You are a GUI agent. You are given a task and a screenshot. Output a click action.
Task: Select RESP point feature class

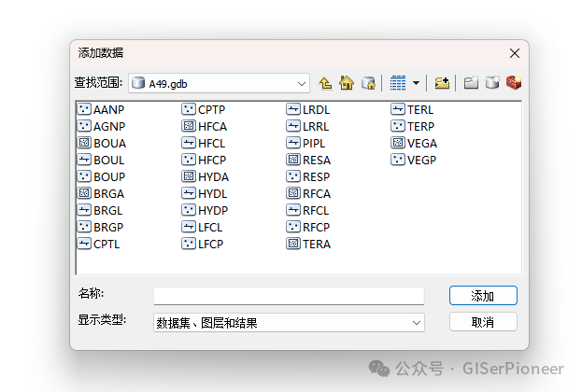point(308,177)
